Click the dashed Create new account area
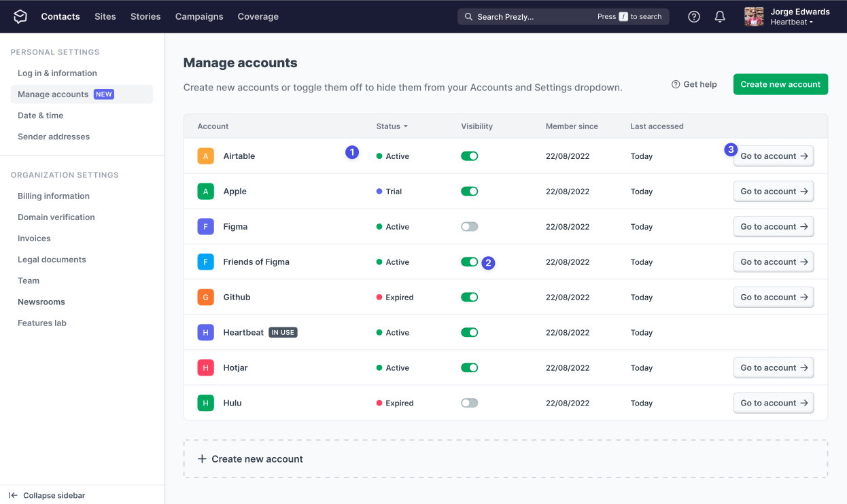 (506, 459)
